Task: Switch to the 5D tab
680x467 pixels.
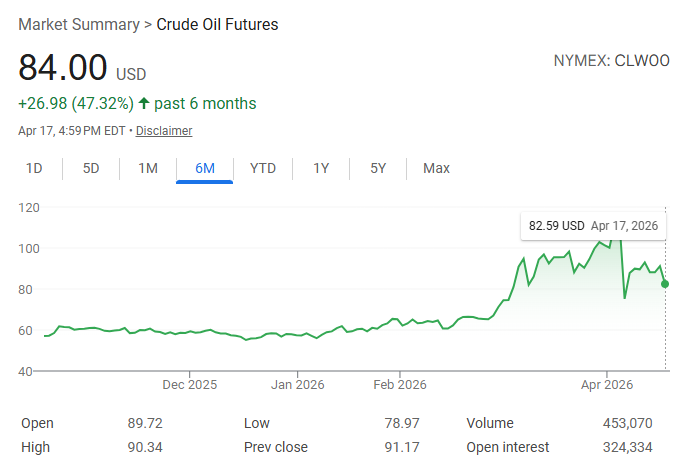Action: 91,168
